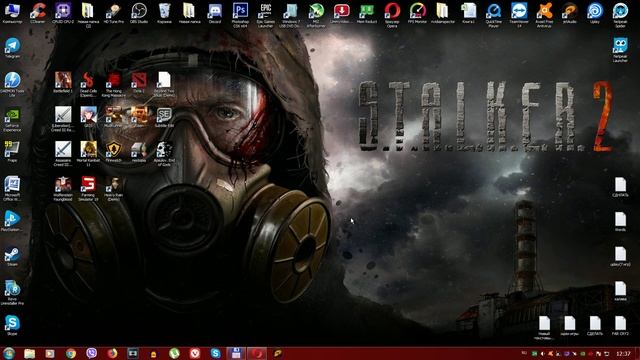Image resolution: width=640 pixels, height=360 pixels.
Task: Launch the Battlefield 1 game shortcut
Action: click(x=63, y=82)
